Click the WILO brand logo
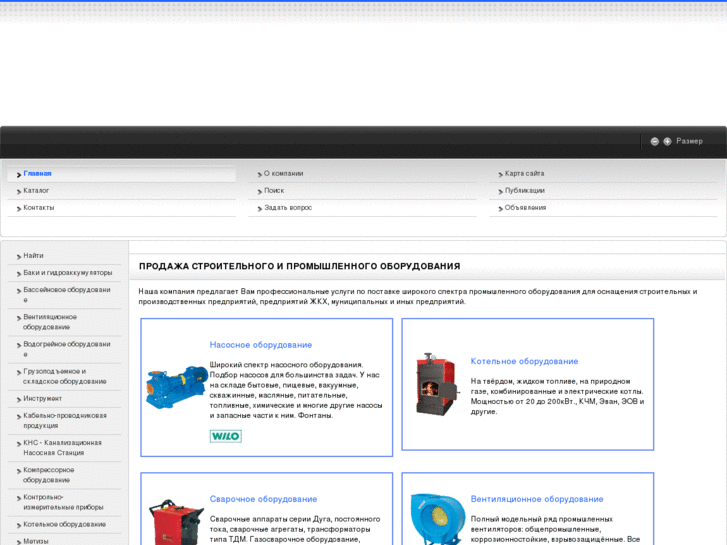Viewport: 727px width, 545px height. [225, 436]
